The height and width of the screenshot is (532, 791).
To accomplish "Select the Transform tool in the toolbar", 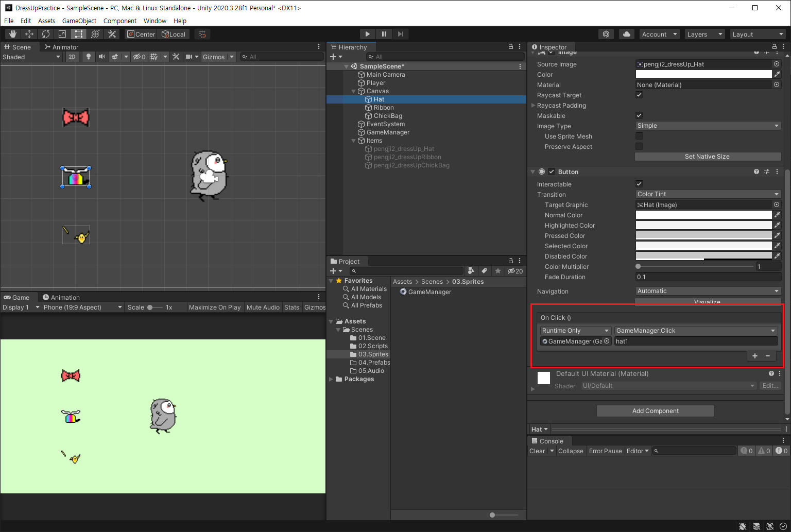I will [95, 34].
